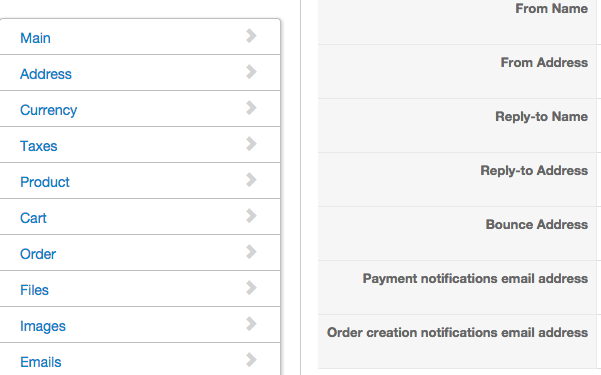Viewport: 601px width, 375px height.
Task: Select the Cart menu entry
Action: click(x=33, y=218)
